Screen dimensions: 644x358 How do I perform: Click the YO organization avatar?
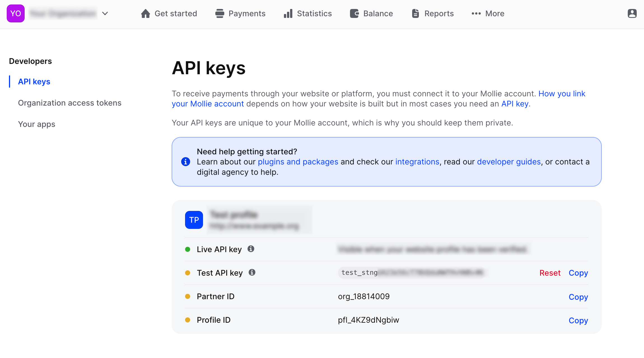pyautogui.click(x=16, y=13)
